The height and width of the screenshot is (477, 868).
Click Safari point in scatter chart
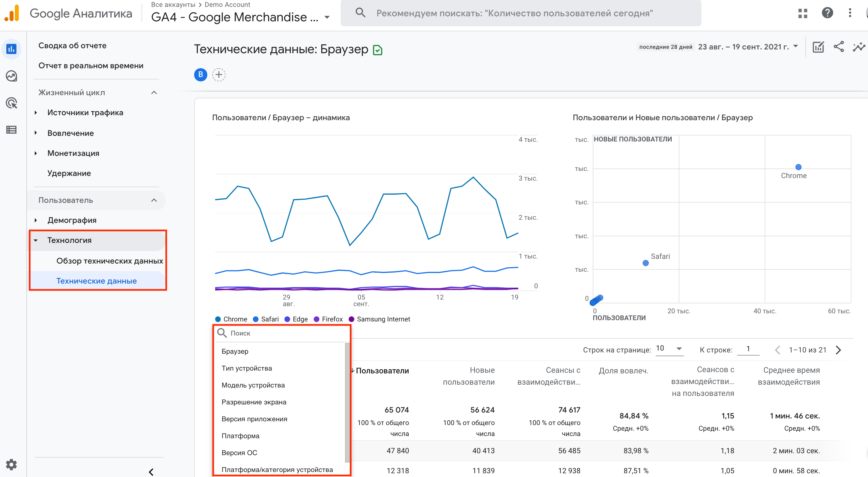pos(645,263)
